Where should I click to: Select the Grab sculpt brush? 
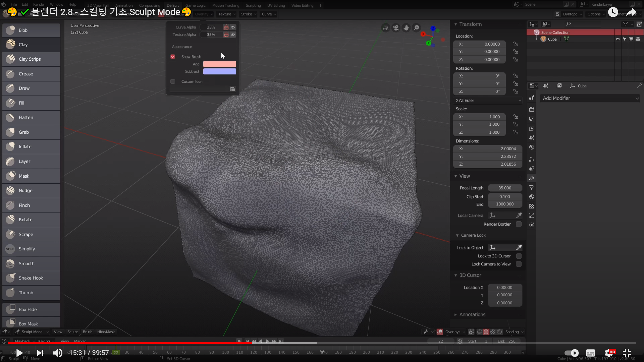pos(31,132)
